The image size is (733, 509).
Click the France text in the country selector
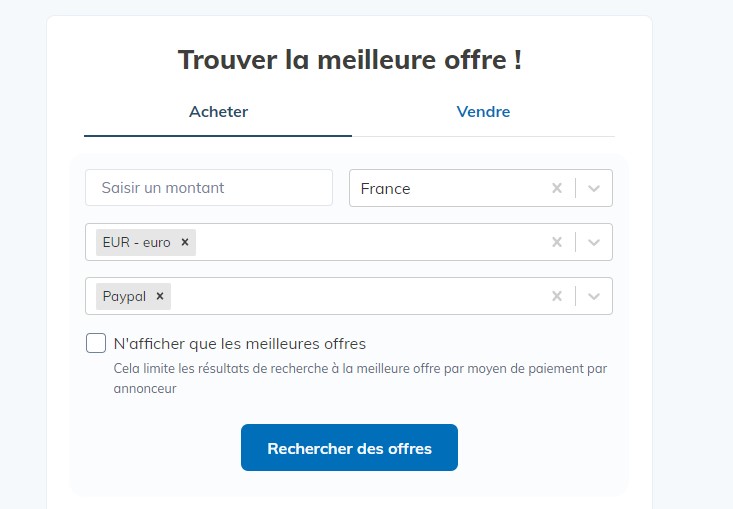386,188
